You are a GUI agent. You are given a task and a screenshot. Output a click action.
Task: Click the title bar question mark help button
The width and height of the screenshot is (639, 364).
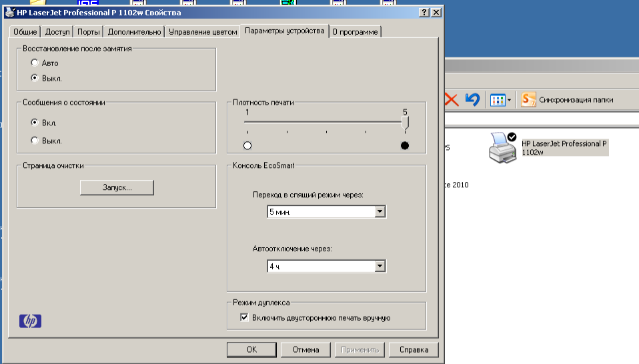pos(424,12)
